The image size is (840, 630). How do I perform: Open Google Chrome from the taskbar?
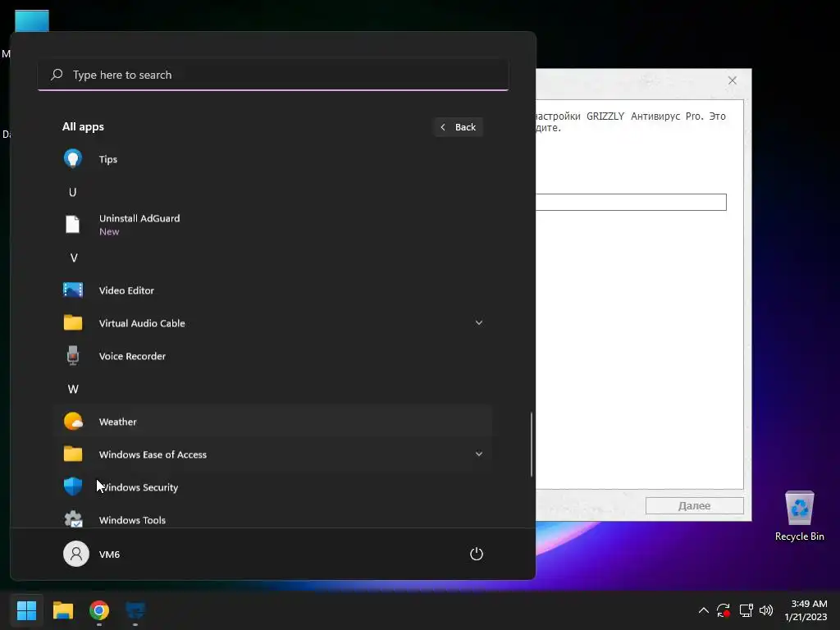point(99,610)
